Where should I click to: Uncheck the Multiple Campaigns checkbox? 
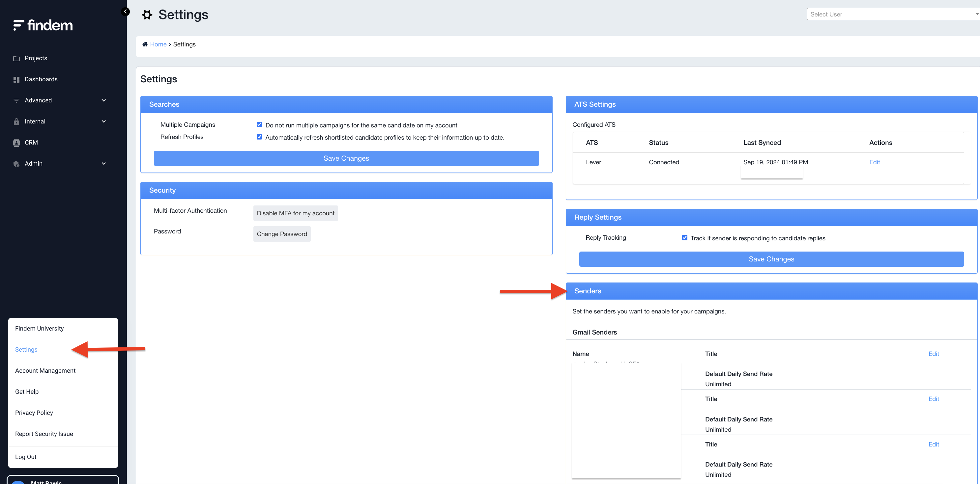259,125
